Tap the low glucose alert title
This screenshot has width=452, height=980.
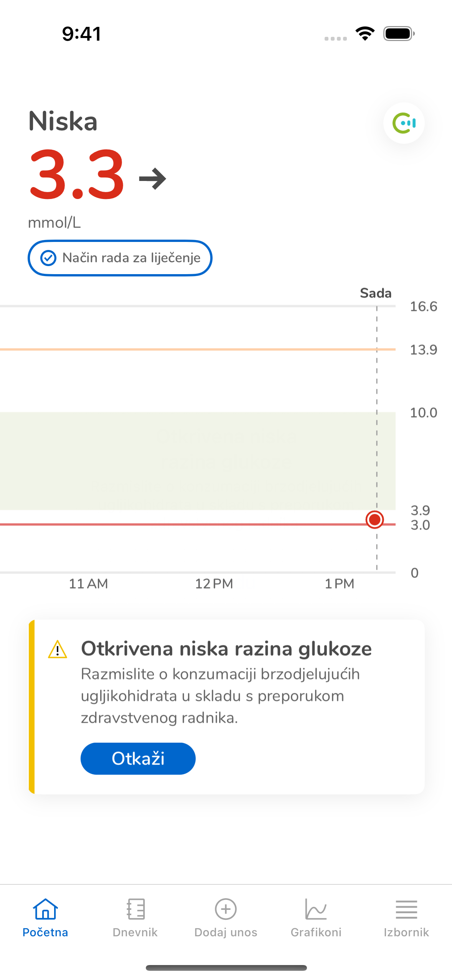click(226, 649)
